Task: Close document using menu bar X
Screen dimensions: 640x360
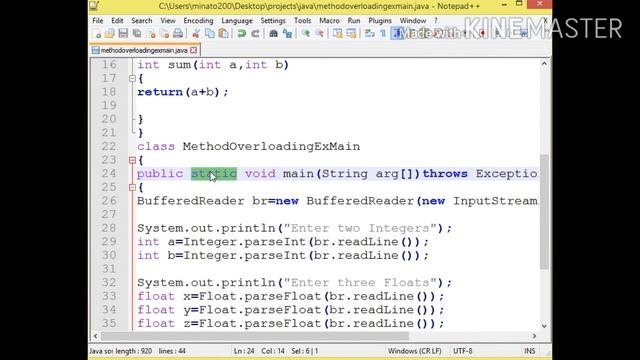Action: tap(546, 20)
